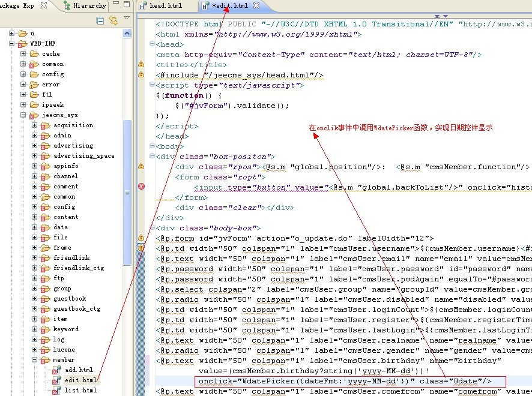Select the data folder in tree
The height and width of the screenshot is (396, 532).
click(x=61, y=227)
